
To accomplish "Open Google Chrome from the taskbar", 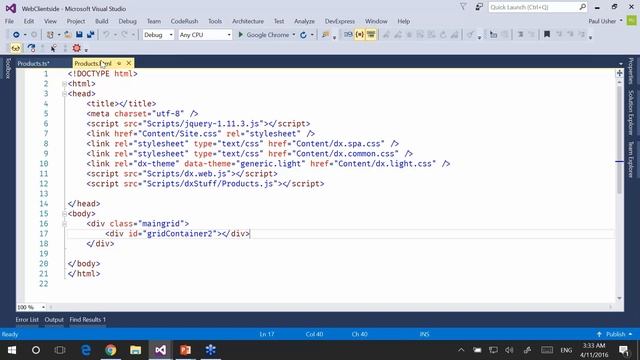I will (x=111, y=350).
